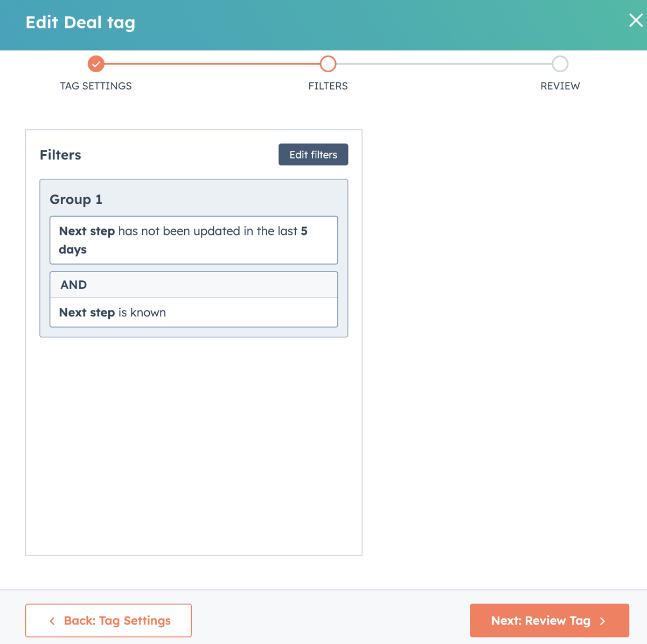Screen dimensions: 647x644
Task: Click the Filters panel title
Action: click(60, 155)
